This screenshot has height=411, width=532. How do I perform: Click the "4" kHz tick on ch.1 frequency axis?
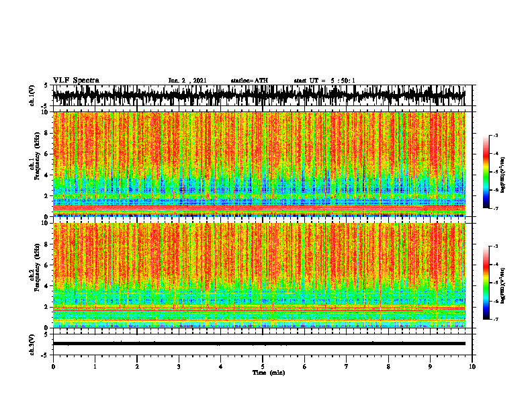click(x=46, y=175)
